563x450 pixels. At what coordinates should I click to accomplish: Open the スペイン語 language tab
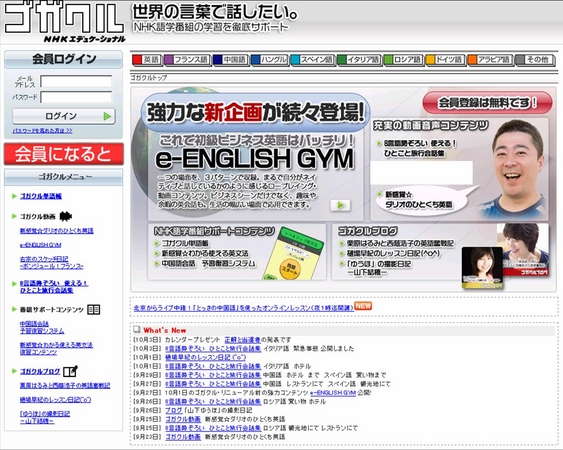click(x=312, y=60)
